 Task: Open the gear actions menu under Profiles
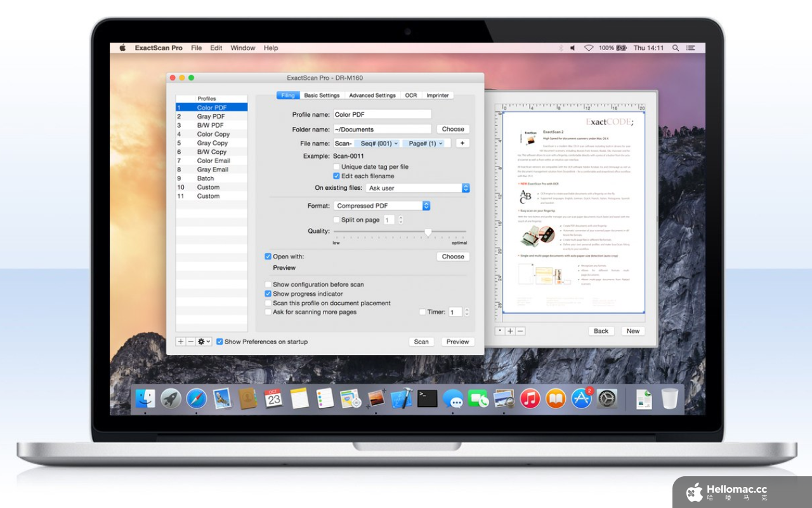point(204,342)
